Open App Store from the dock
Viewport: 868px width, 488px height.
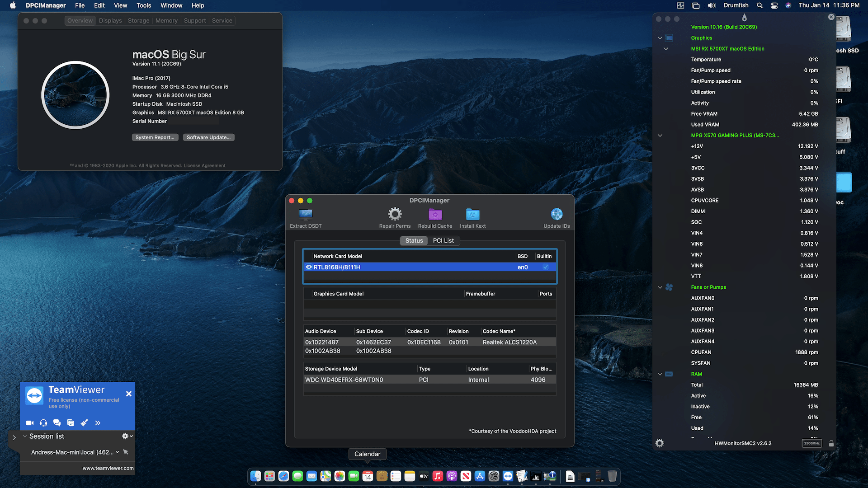pyautogui.click(x=480, y=476)
